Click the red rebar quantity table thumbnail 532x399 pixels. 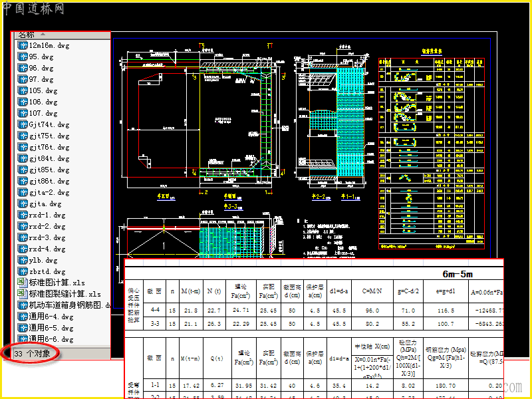tap(432, 154)
